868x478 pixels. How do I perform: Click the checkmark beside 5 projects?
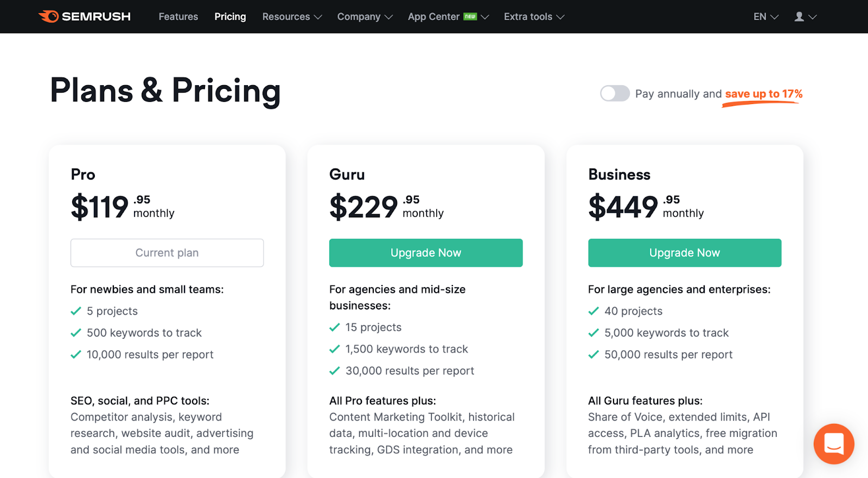tap(76, 311)
